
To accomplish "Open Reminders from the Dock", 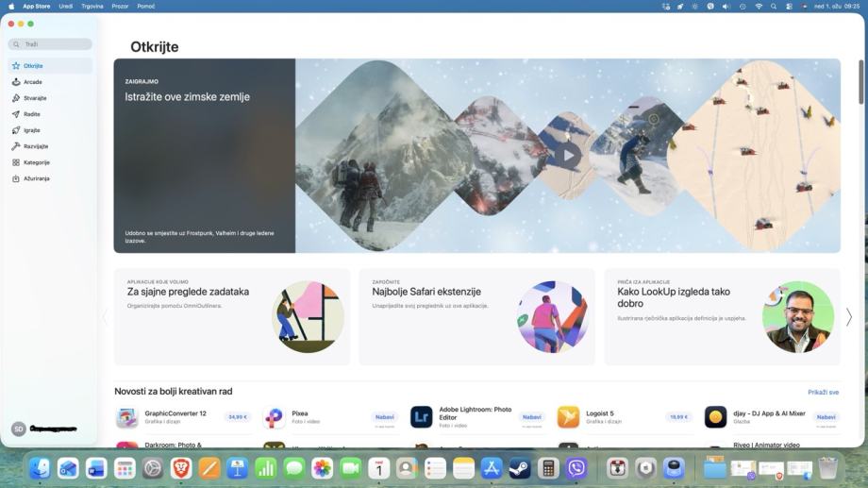I will click(x=435, y=468).
